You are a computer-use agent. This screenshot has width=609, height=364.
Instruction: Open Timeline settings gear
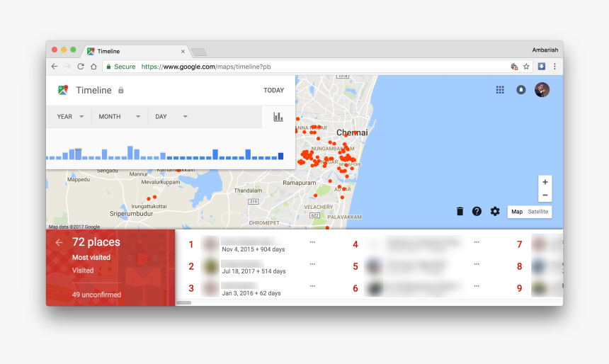tap(495, 211)
